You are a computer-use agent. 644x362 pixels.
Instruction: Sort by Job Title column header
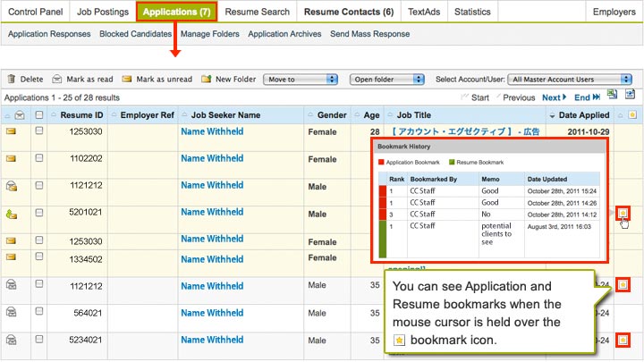click(x=413, y=115)
